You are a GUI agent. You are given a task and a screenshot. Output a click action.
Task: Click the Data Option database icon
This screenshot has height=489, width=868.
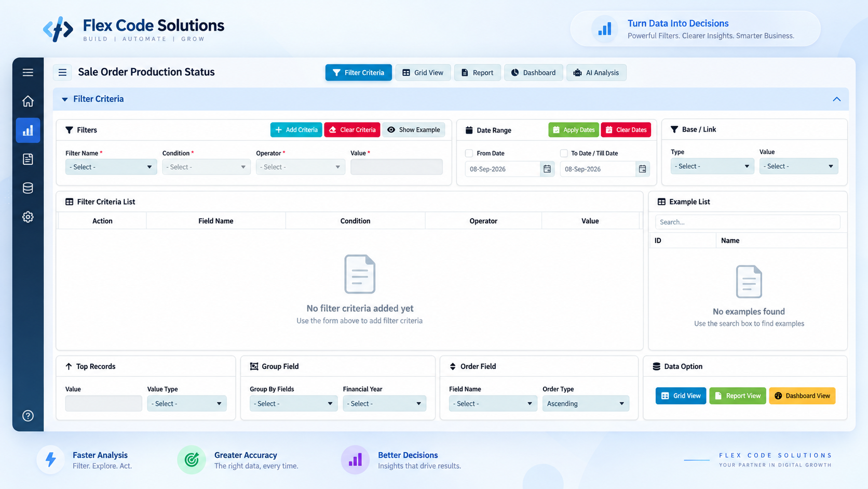click(656, 366)
